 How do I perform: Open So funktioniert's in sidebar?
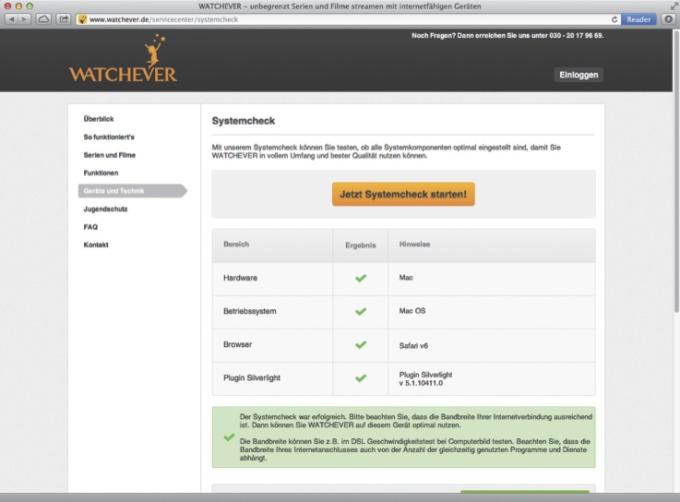coord(109,137)
